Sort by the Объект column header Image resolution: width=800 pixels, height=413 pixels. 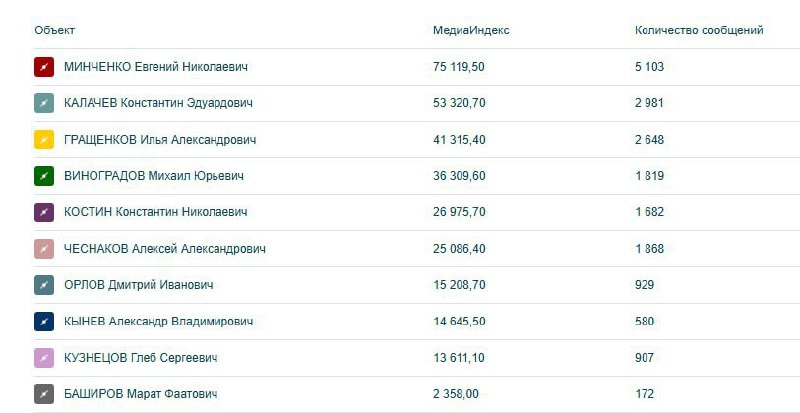point(55,30)
